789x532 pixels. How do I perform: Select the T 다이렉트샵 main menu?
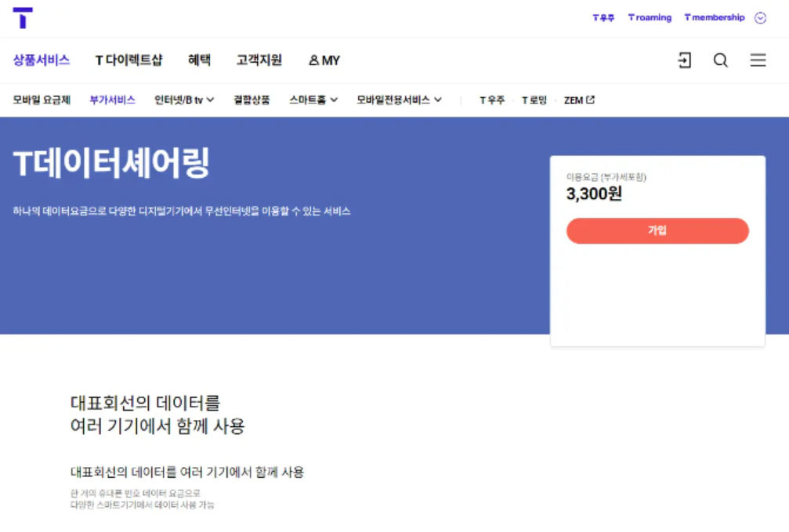click(x=128, y=60)
